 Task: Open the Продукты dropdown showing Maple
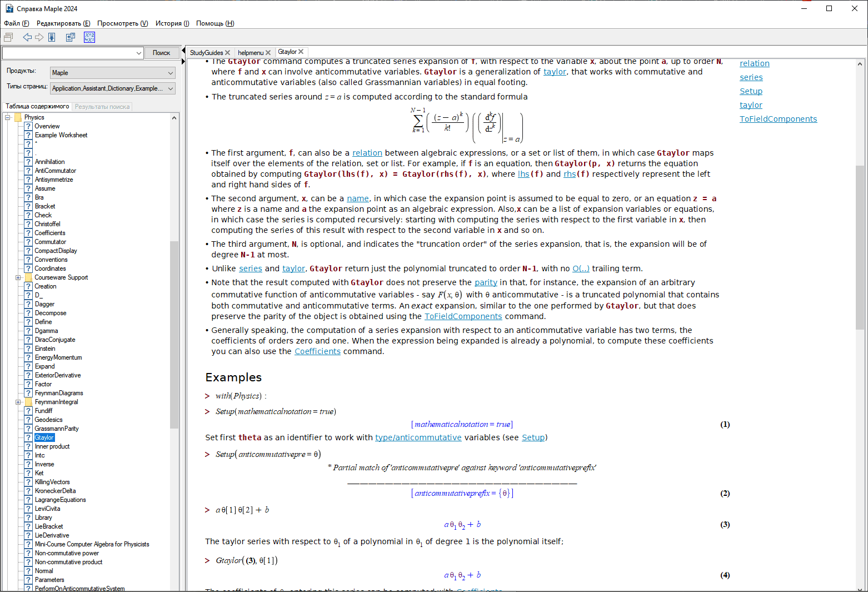113,73
